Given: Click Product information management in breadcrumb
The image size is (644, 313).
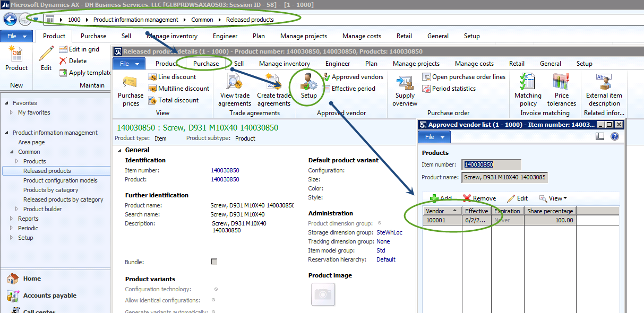Looking at the screenshot, I should pos(136,20).
